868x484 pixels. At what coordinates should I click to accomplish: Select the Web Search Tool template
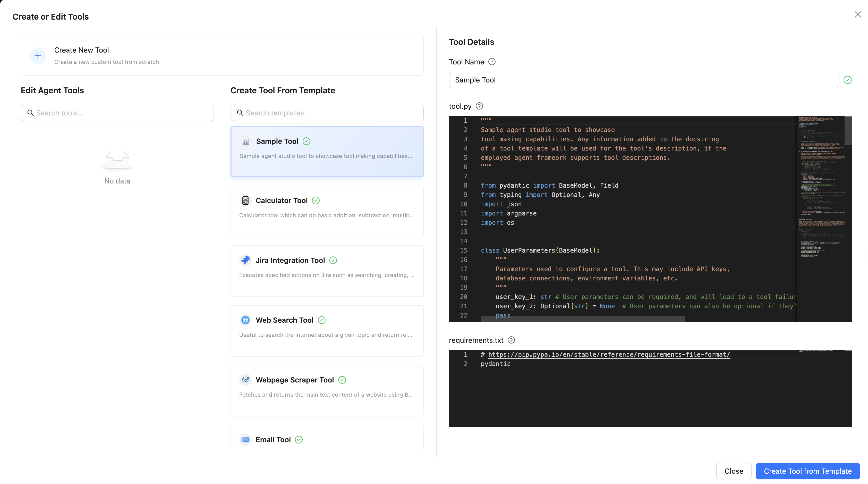coord(327,330)
